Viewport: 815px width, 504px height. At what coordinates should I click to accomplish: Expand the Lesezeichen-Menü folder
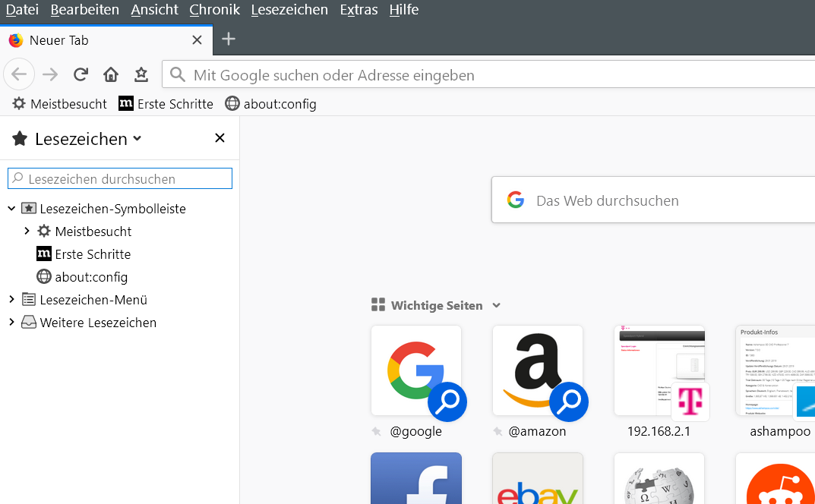(11, 300)
